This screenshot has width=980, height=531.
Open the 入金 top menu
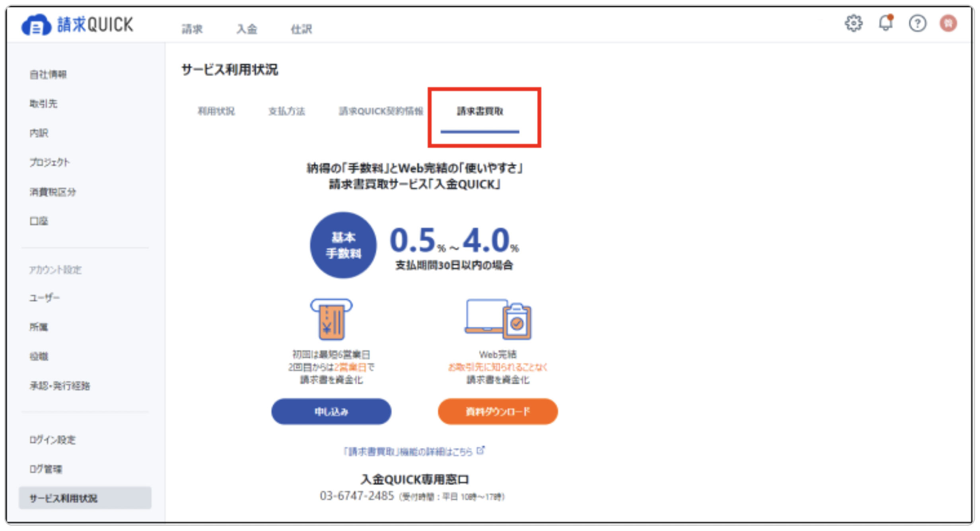(247, 29)
